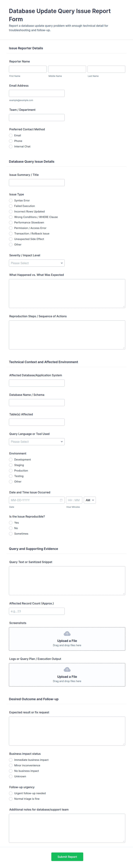Select Urgent follow-up needed option

[11, 793]
